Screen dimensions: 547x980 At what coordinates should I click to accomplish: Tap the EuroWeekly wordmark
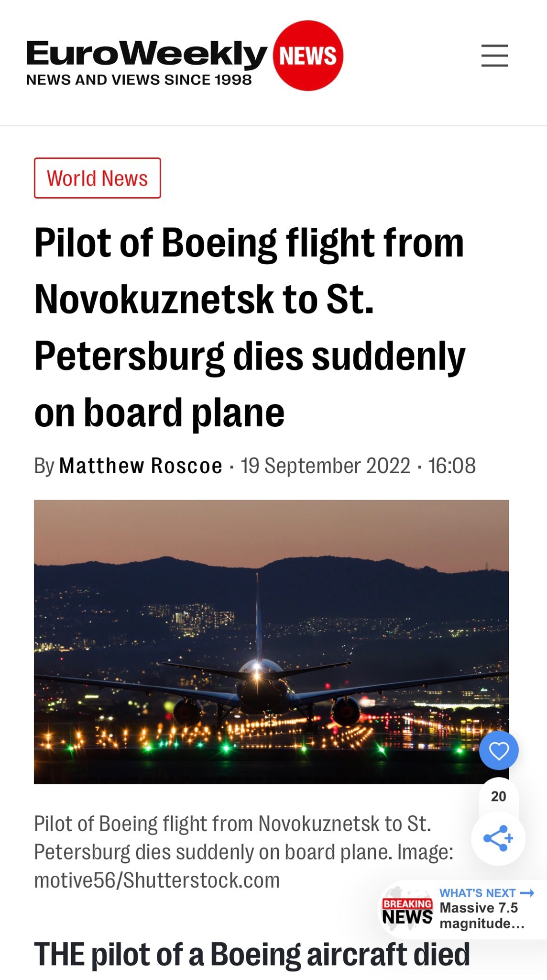(x=146, y=53)
